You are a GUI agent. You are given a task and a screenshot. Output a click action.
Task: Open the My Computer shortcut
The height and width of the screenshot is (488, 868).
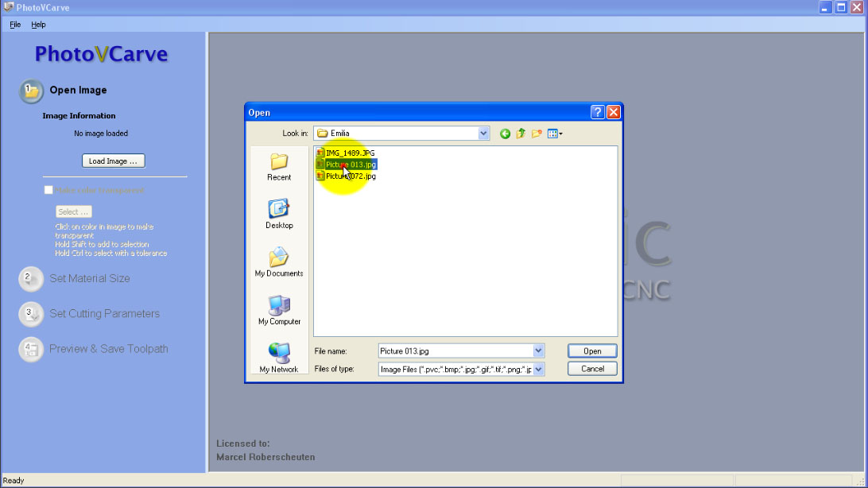coord(279,311)
